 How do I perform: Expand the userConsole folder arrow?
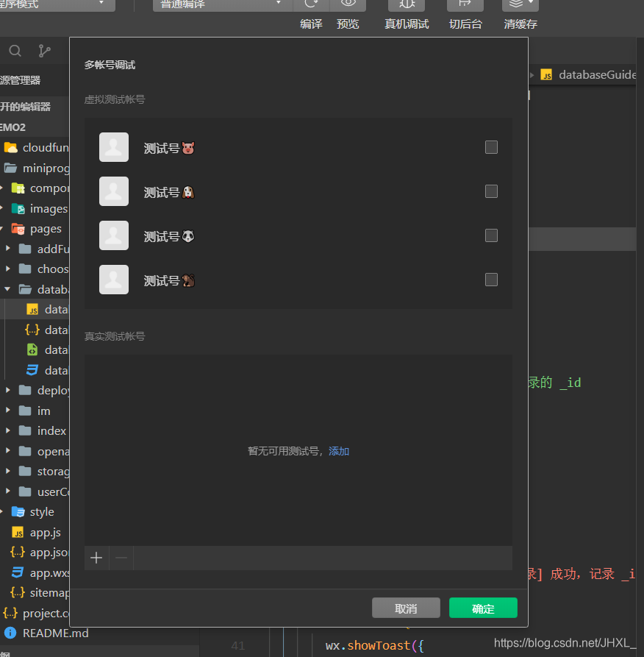tap(7, 491)
